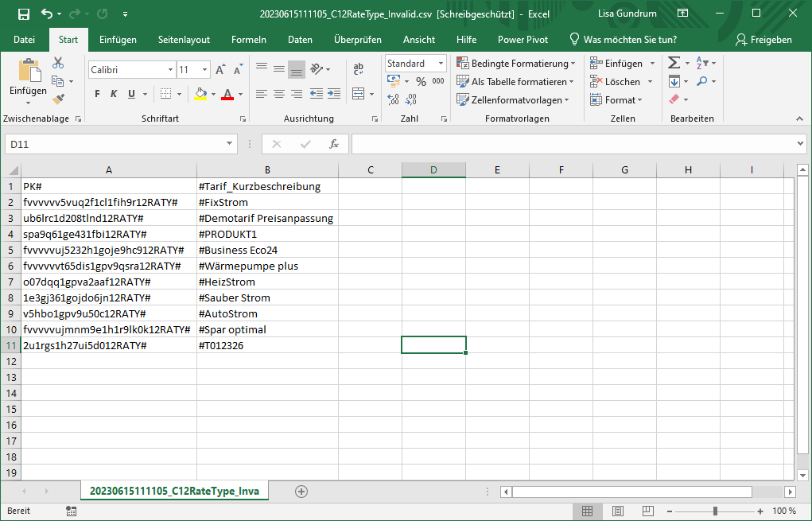Image resolution: width=812 pixels, height=521 pixels.
Task: Expand the Standard number format dropdown
Action: pyautogui.click(x=441, y=64)
